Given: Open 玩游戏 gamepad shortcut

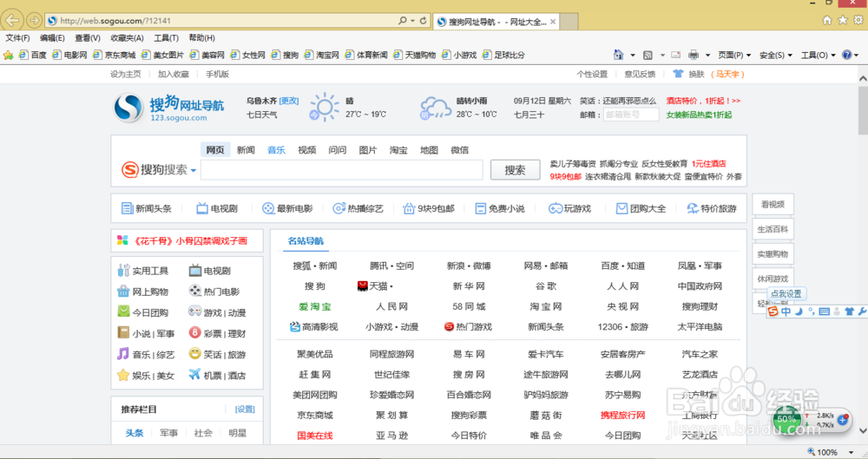Looking at the screenshot, I should [569, 208].
